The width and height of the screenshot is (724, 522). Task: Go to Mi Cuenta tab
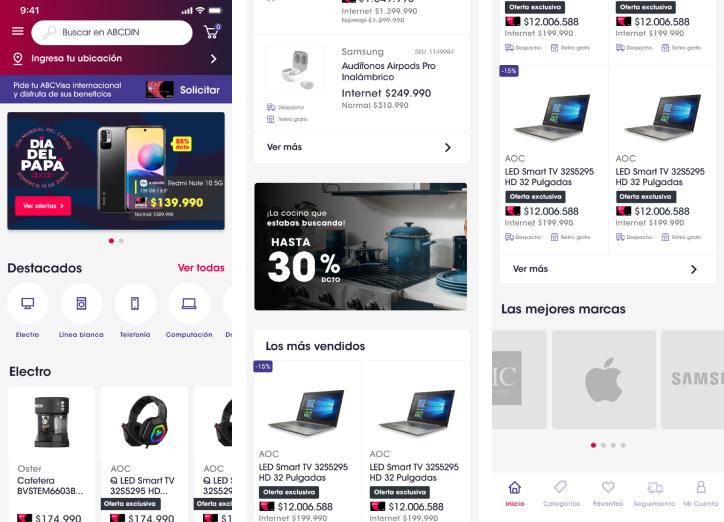pyautogui.click(x=700, y=493)
